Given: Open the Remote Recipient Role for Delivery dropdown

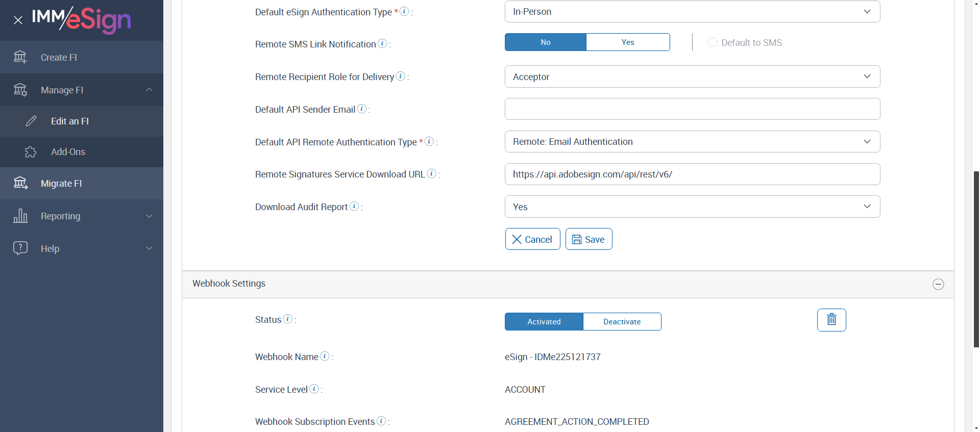Looking at the screenshot, I should coord(692,77).
